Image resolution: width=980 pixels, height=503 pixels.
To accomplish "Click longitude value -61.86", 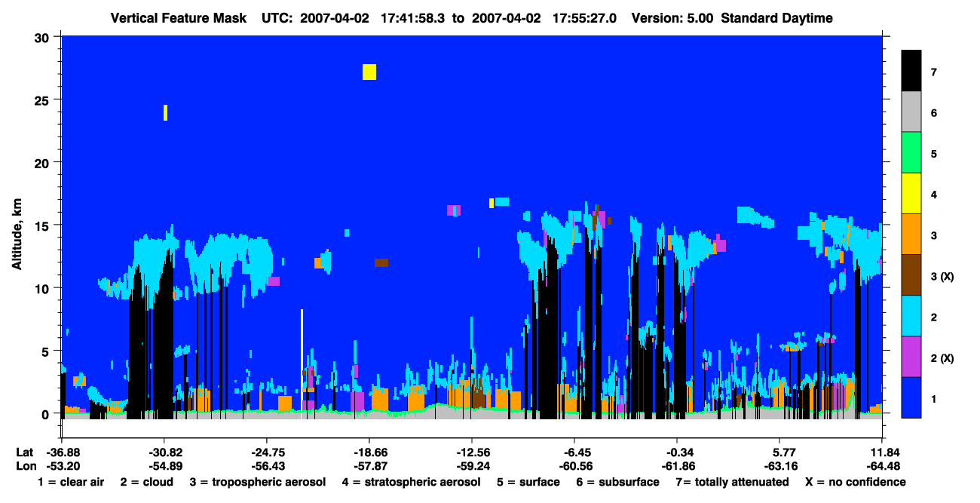I will 677,465.
